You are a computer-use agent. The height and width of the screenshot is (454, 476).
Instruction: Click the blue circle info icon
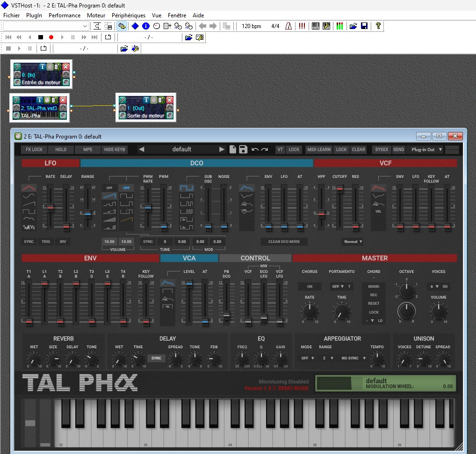coord(146,26)
